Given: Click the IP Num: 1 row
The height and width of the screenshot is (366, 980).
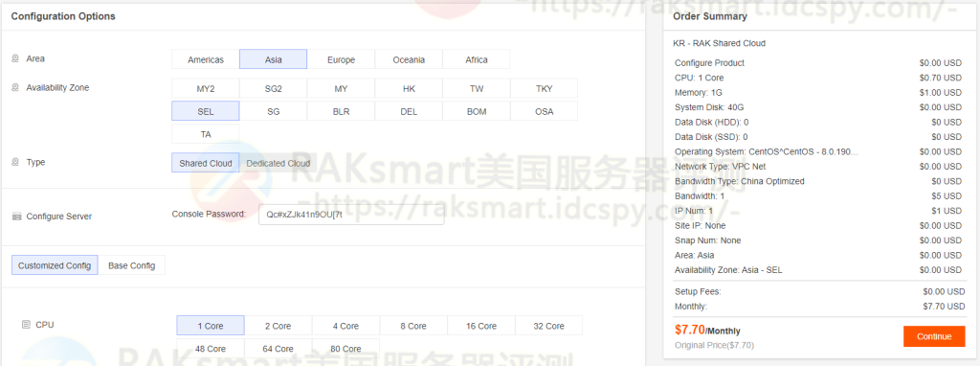Looking at the screenshot, I should coord(818,211).
